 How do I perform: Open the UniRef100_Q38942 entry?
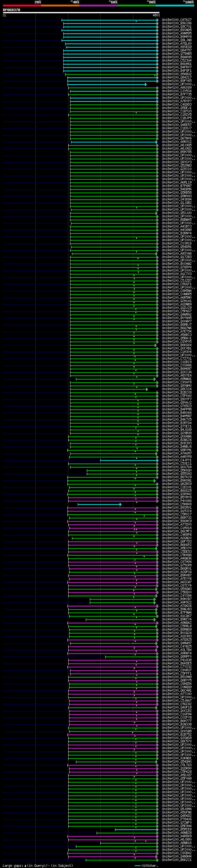point(177,494)
